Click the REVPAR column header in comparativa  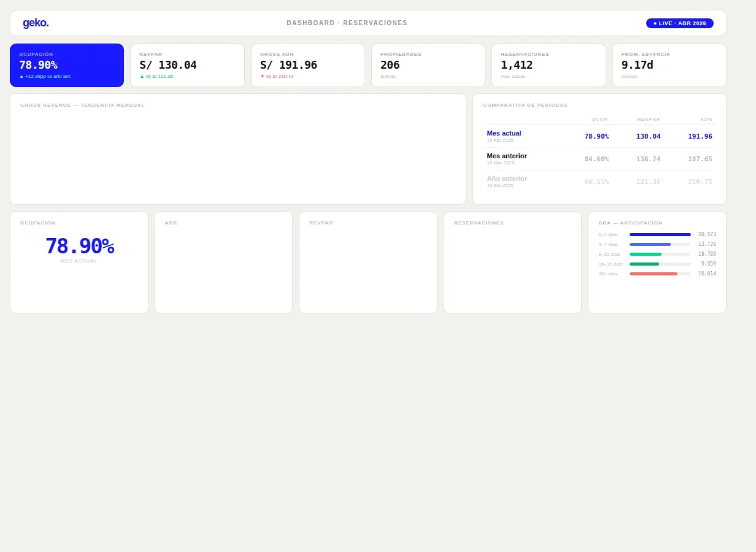649,119
